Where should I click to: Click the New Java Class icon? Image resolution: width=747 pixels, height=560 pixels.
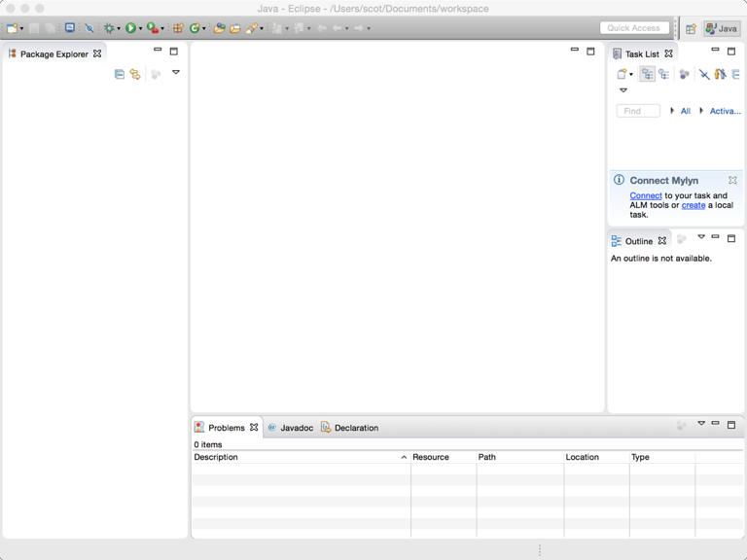(x=195, y=28)
